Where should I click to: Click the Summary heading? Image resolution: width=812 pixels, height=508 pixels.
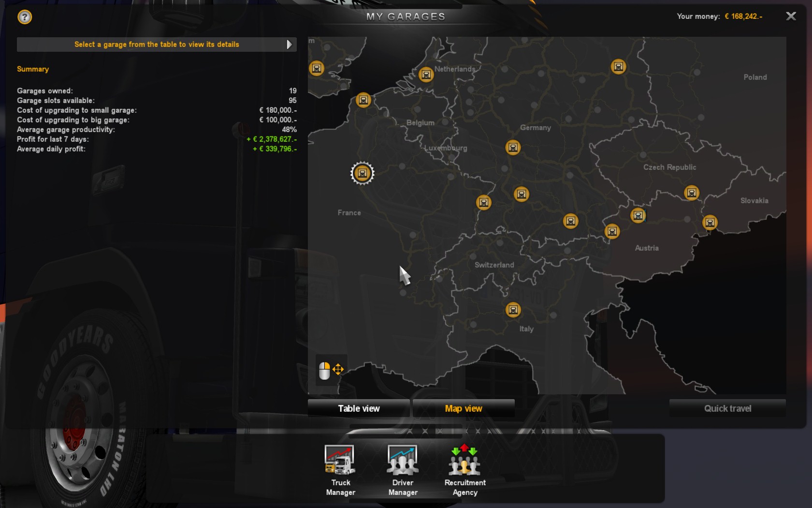tap(33, 69)
